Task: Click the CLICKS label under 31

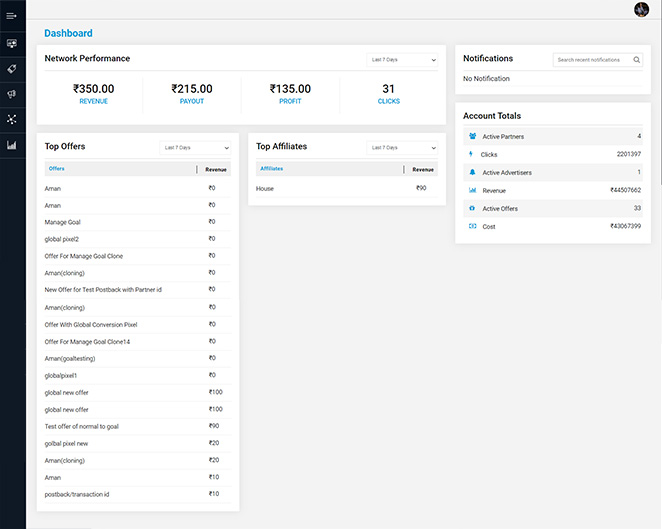Action: point(388,101)
